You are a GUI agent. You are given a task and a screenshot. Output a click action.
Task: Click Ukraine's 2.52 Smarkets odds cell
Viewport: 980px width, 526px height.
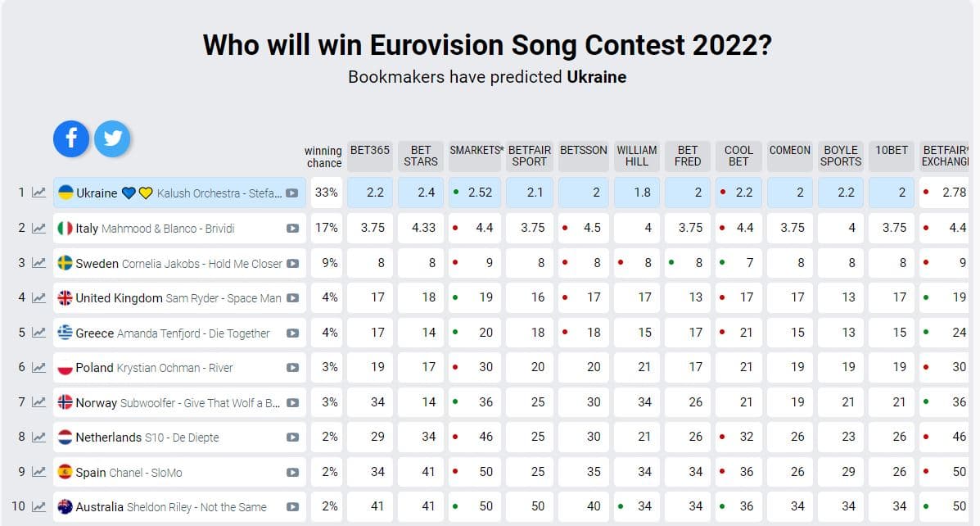pyautogui.click(x=475, y=193)
